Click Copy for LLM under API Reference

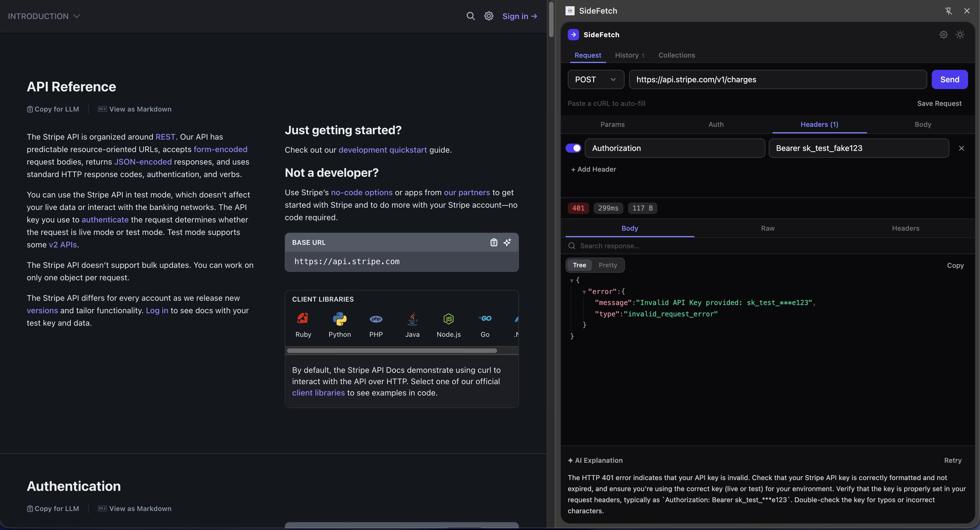pos(53,109)
